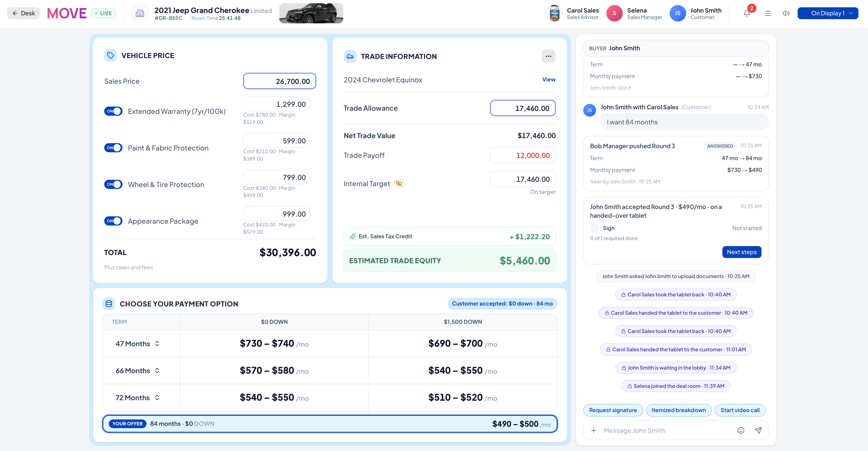Select 66 months $1,500 down $540 – $550
868x451 pixels.
tap(463, 370)
